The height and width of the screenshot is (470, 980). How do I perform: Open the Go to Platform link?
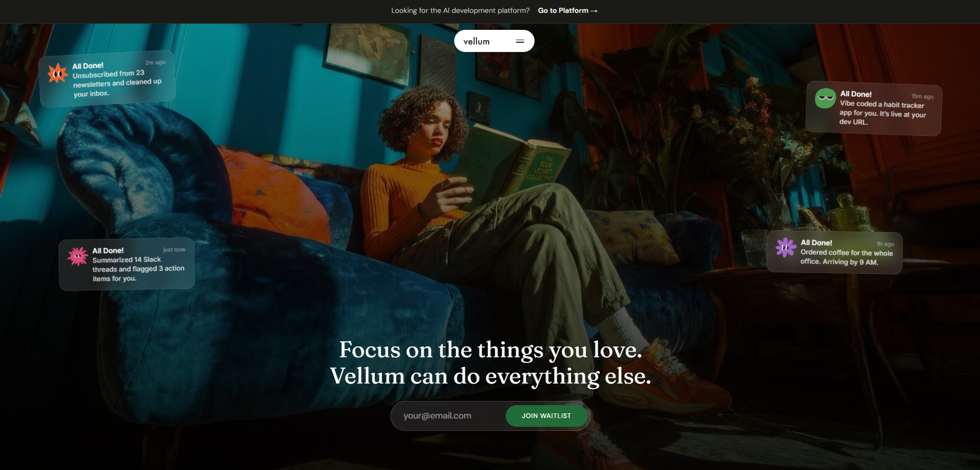[x=568, y=10]
